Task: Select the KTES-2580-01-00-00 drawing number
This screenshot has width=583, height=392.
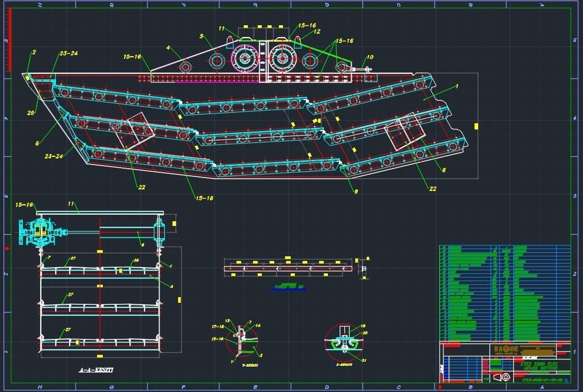Action: click(543, 380)
